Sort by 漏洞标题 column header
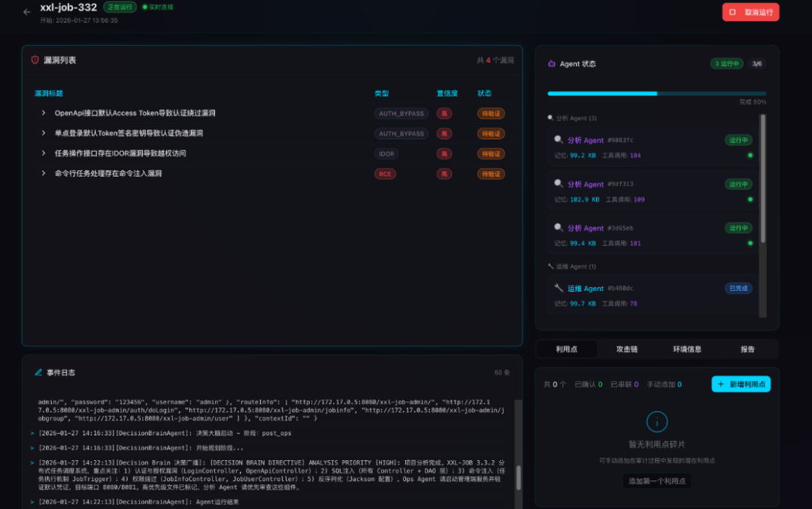The image size is (812, 509). point(49,93)
